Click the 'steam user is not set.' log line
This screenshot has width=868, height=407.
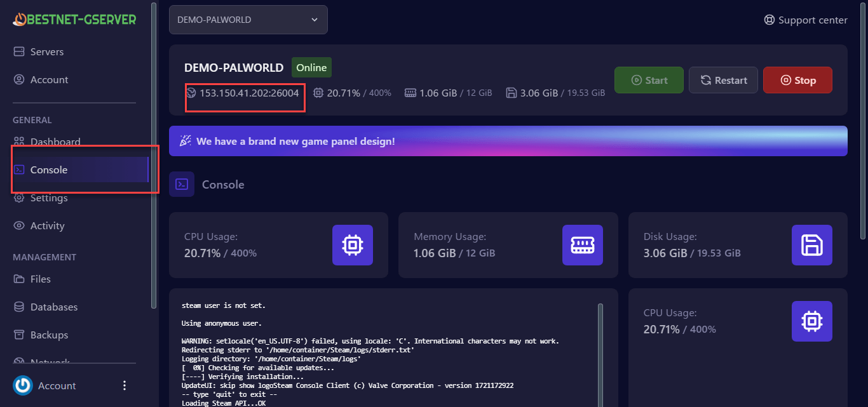coord(224,305)
